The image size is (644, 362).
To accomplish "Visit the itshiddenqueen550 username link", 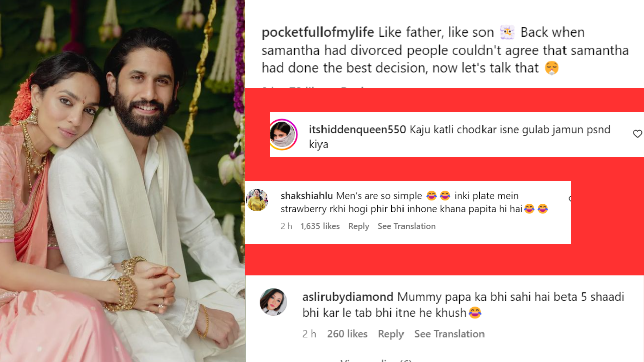I will 358,130.
